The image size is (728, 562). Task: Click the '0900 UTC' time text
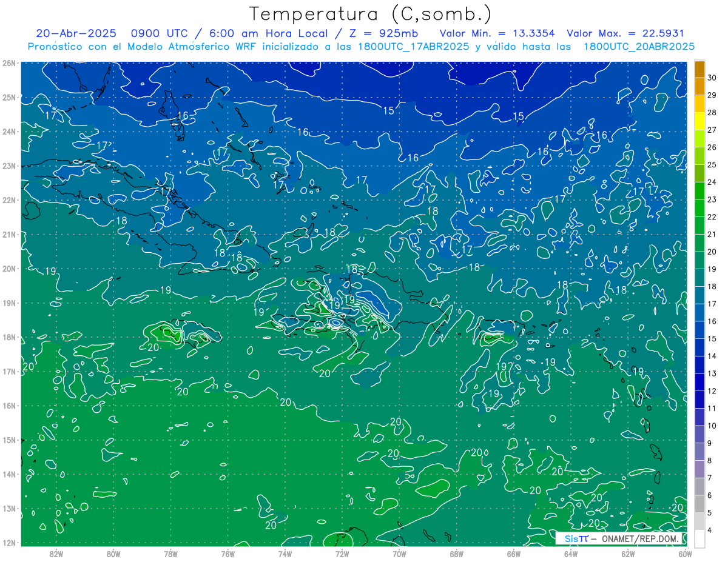coord(160,33)
